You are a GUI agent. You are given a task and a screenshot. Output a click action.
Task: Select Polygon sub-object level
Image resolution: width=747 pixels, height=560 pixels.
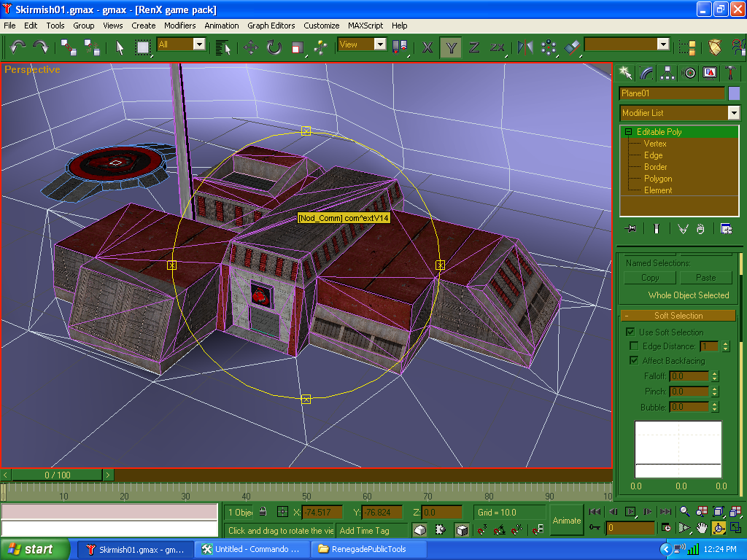pyautogui.click(x=657, y=179)
